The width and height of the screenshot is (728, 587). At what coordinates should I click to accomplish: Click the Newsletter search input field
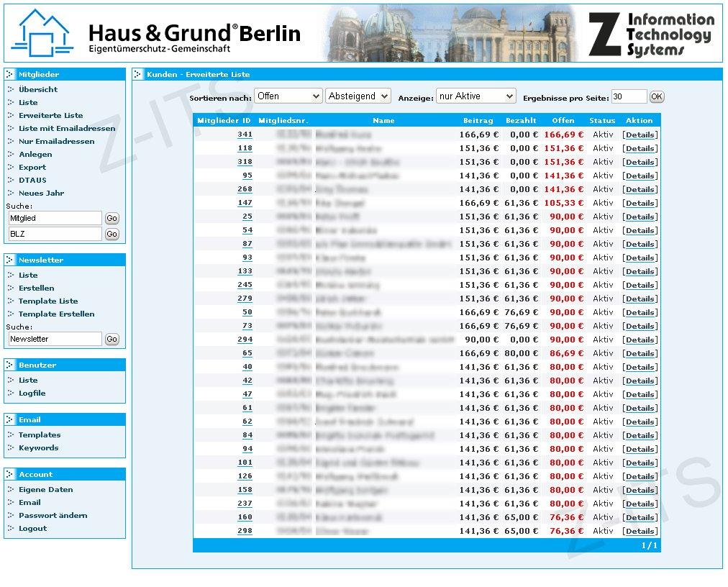55,339
